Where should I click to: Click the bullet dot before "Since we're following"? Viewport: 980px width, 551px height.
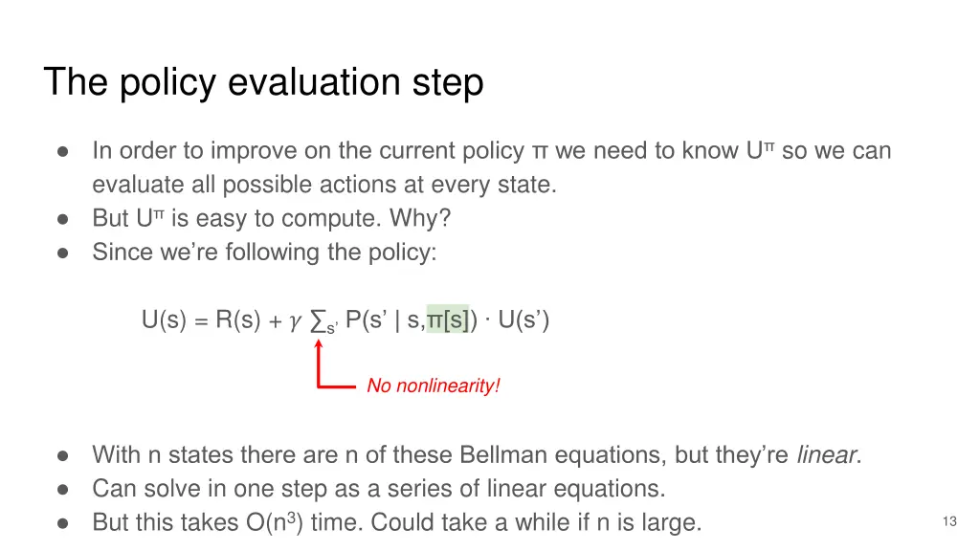click(x=62, y=253)
